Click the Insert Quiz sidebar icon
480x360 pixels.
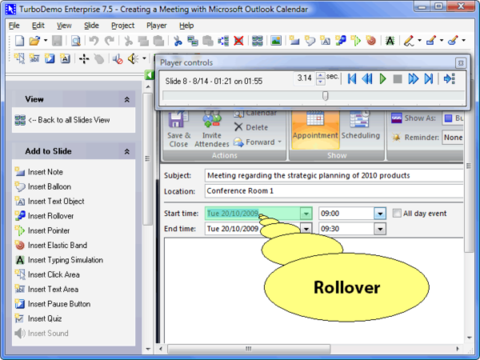pyautogui.click(x=20, y=318)
